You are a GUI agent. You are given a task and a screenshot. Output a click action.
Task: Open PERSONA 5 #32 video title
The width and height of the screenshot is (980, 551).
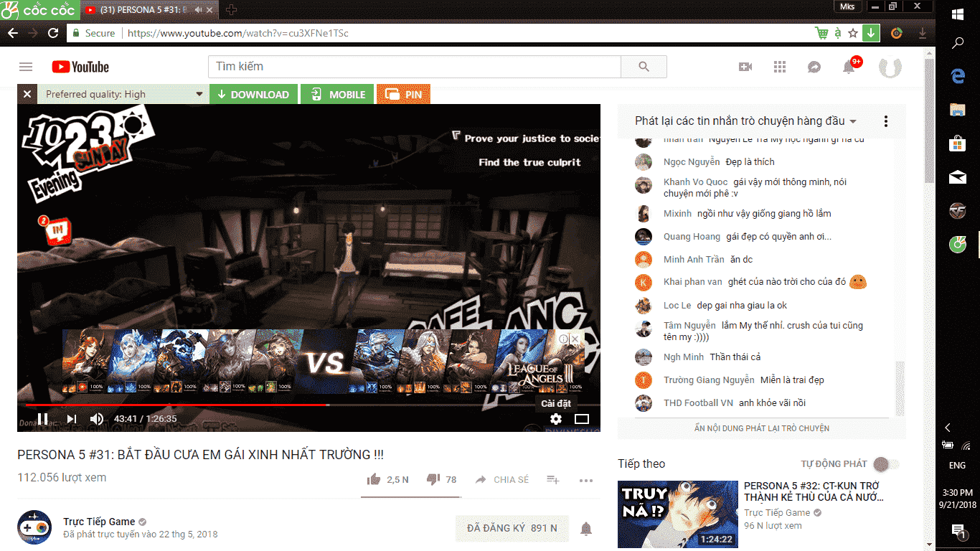tap(814, 491)
